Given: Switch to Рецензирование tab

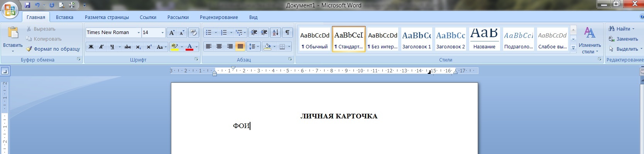Looking at the screenshot, I should [x=219, y=17].
